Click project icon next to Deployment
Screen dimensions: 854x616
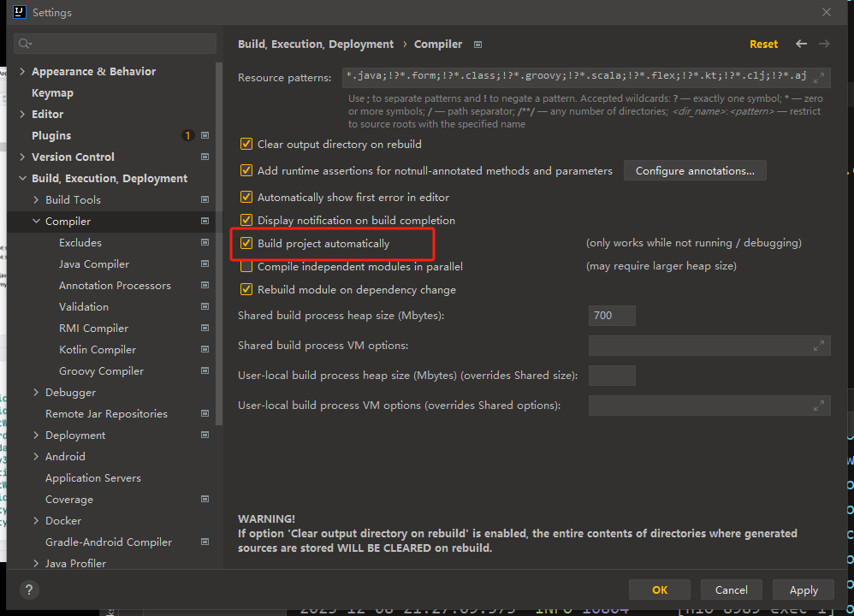(205, 435)
